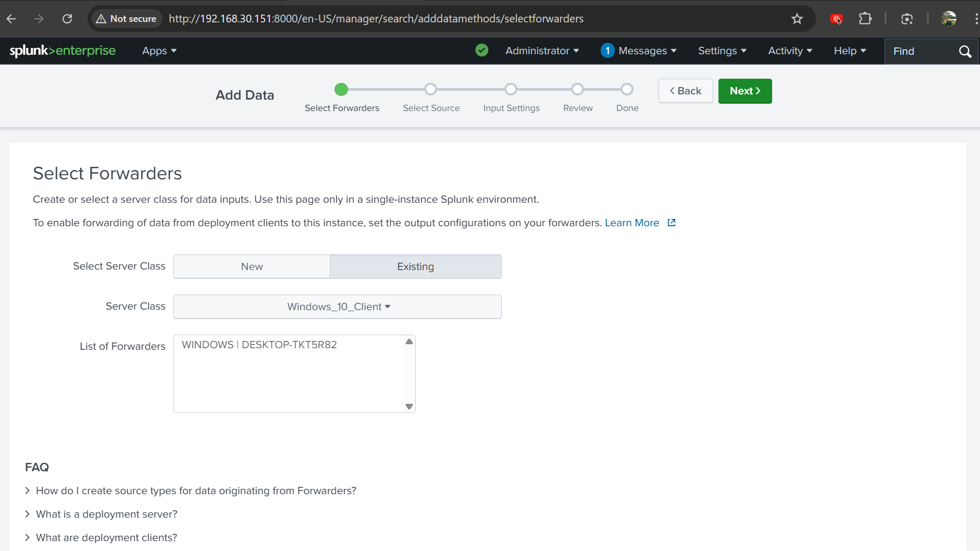Click the external link icon beside Learn More
The height and width of the screenshot is (551, 980).
pos(672,223)
